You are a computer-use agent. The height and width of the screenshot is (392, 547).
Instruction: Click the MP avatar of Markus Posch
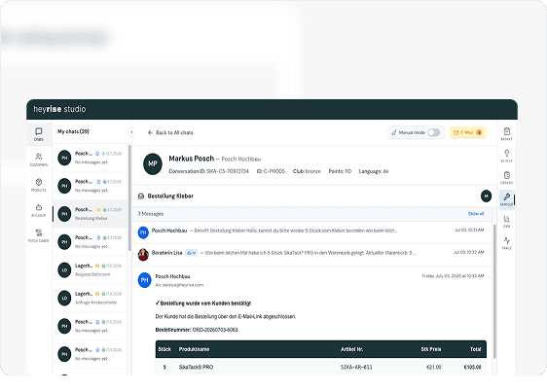click(x=153, y=163)
